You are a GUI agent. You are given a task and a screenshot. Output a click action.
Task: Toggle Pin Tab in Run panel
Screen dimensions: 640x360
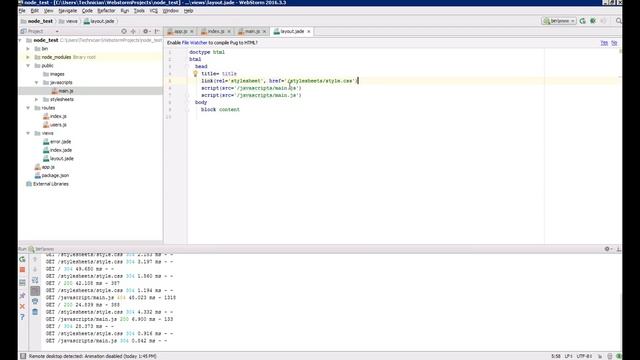22,295
